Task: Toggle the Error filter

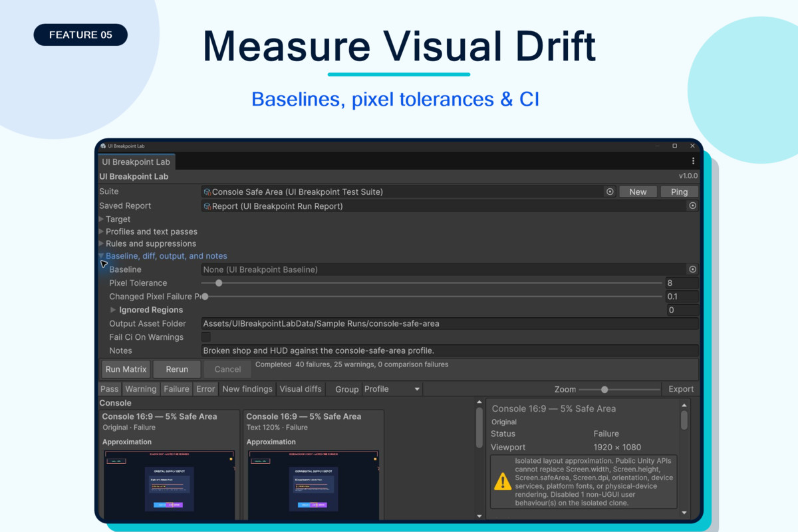Action: tap(205, 389)
